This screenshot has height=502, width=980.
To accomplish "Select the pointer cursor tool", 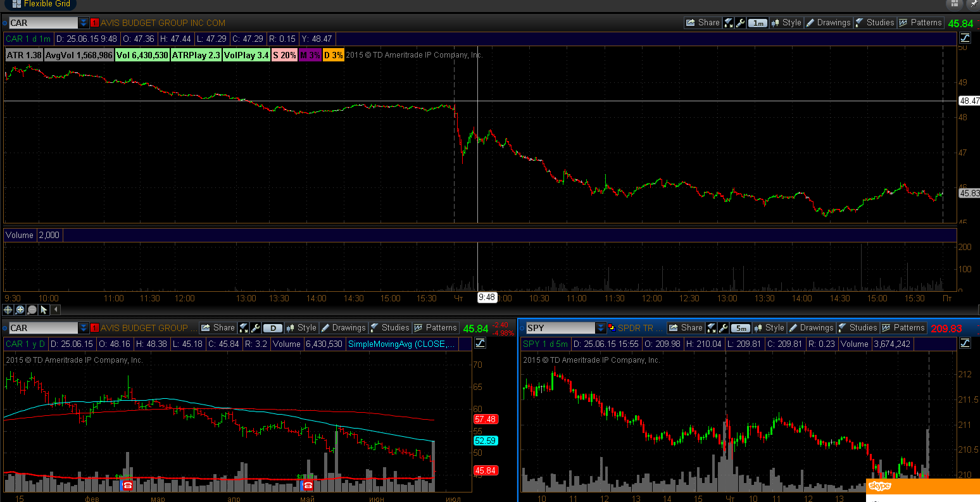I will pyautogui.click(x=44, y=310).
